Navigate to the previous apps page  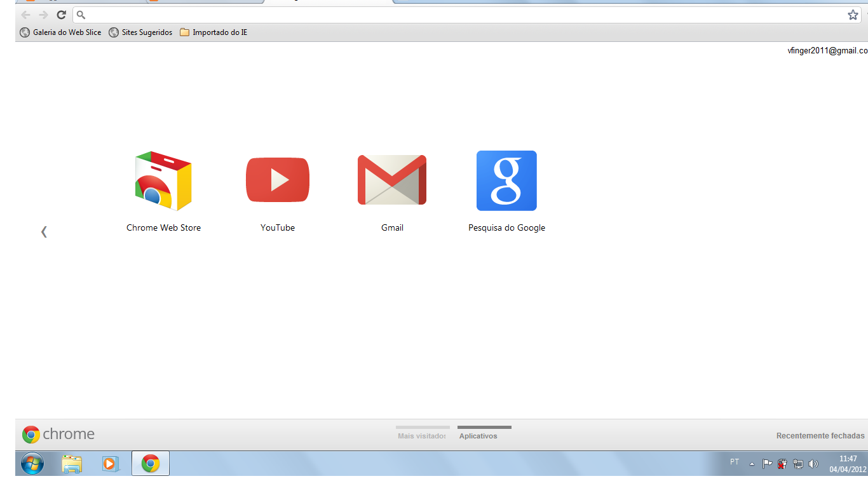pos(44,231)
